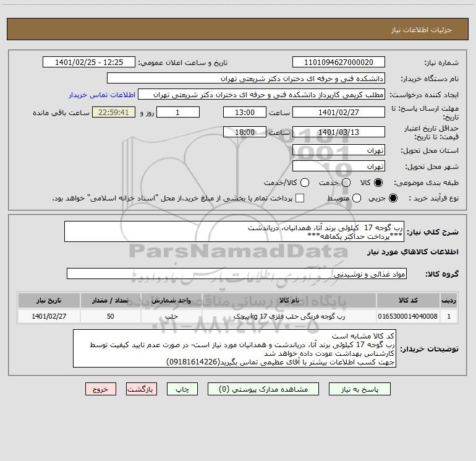The height and width of the screenshot is (461, 476).
Task: Click the گروه کالا field مواد غذائی و نوشیدنی
Action: point(237,274)
